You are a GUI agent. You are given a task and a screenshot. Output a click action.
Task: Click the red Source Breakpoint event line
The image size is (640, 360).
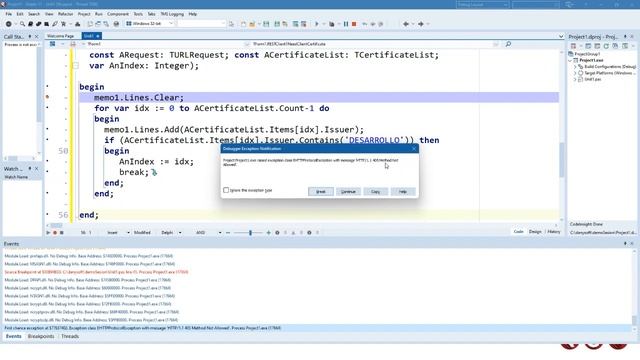96,272
